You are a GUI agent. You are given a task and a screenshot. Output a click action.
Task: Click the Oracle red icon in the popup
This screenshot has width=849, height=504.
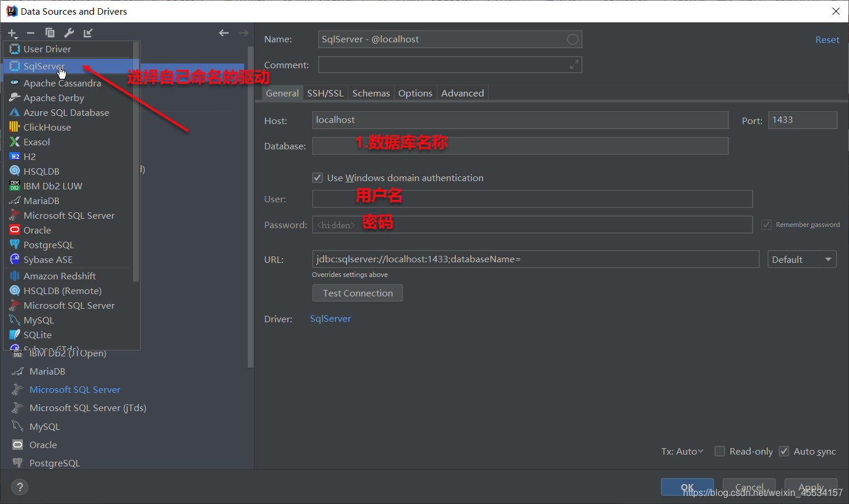pos(15,230)
